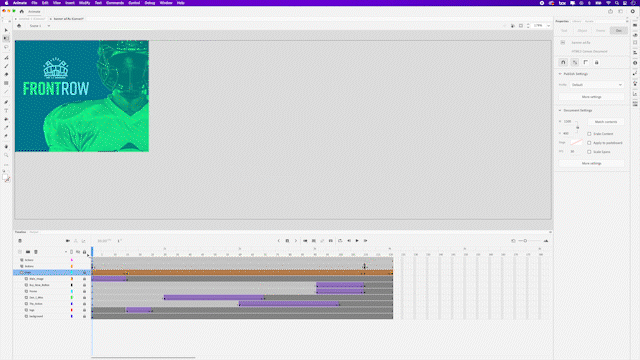Click the delete layer trash icon

[x=36, y=252]
